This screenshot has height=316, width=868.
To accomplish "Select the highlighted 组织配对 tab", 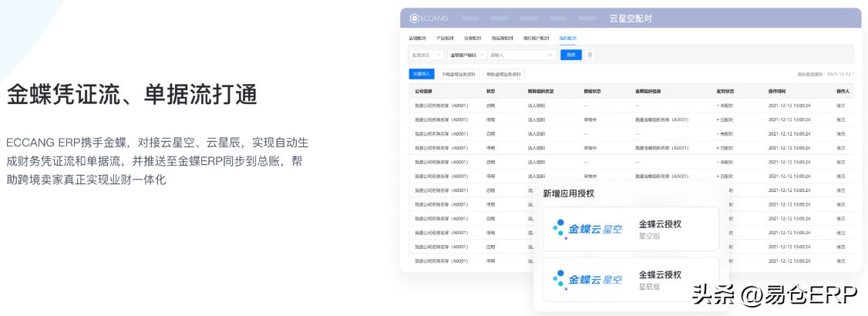I will coord(567,39).
